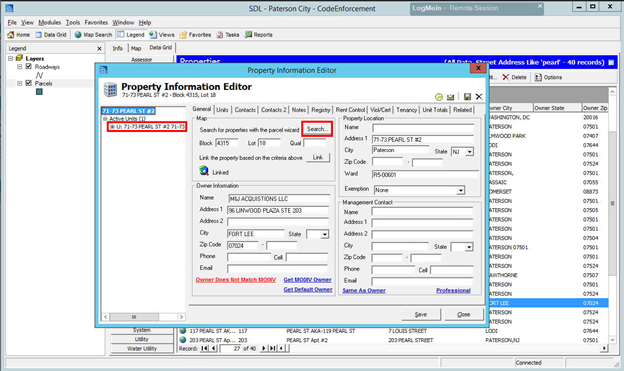Click the Save button
The width and height of the screenshot is (624, 371).
pyautogui.click(x=421, y=314)
